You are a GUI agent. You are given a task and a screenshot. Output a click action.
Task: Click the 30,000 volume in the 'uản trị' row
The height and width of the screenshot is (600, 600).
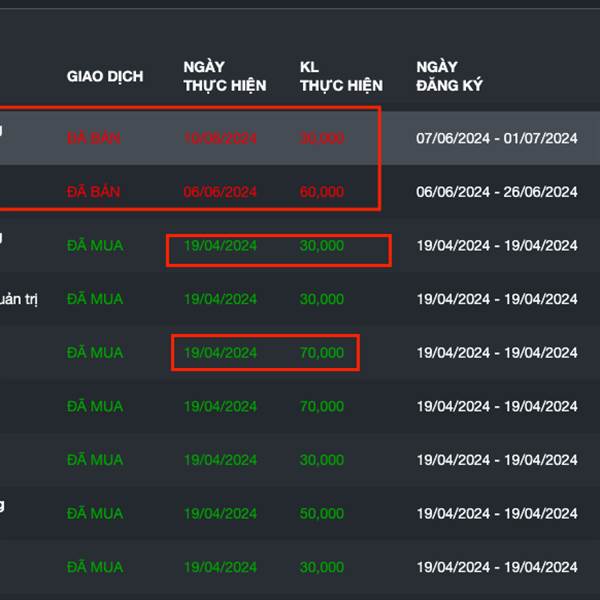(x=322, y=299)
